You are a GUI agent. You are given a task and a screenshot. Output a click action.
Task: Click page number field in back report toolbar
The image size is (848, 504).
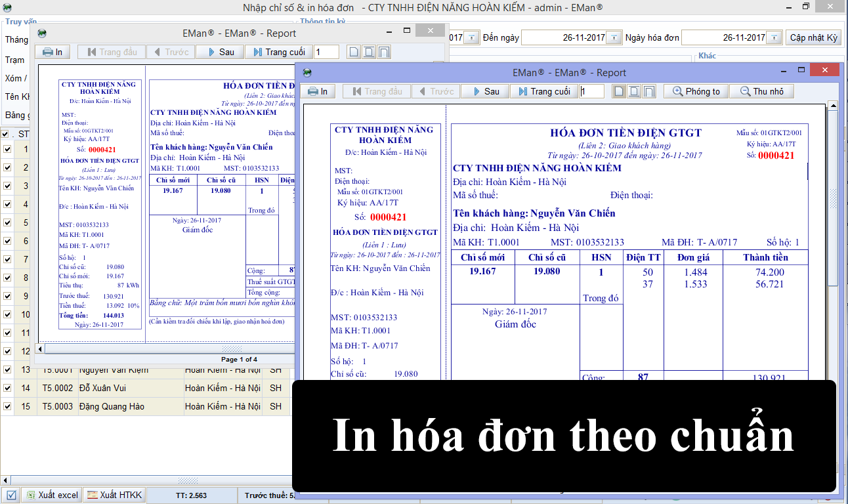[326, 52]
